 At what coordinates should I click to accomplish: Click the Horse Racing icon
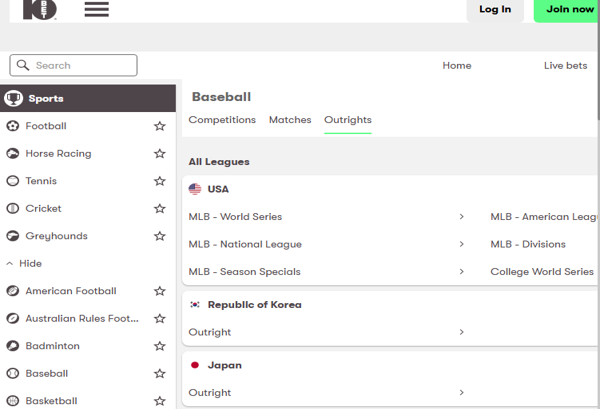click(x=13, y=154)
